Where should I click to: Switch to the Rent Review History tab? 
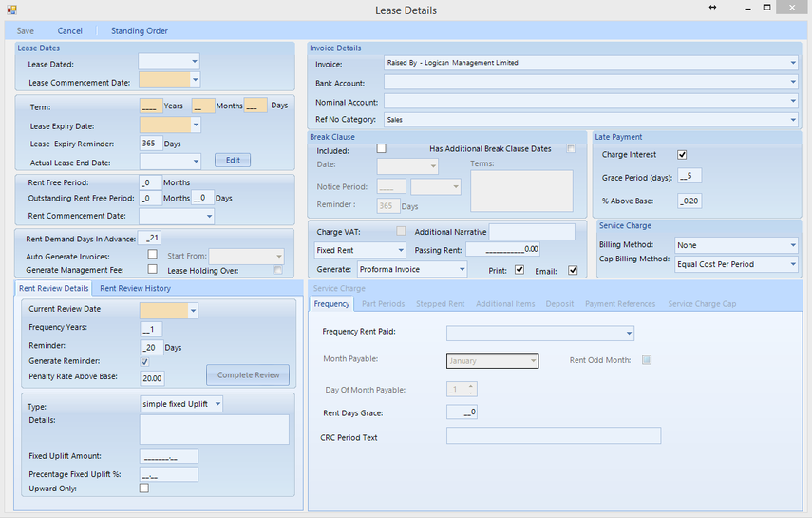(135, 288)
